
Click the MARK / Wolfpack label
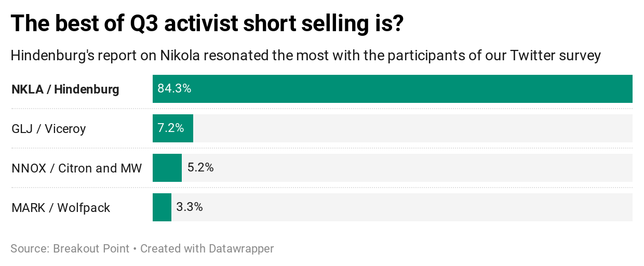point(61,208)
